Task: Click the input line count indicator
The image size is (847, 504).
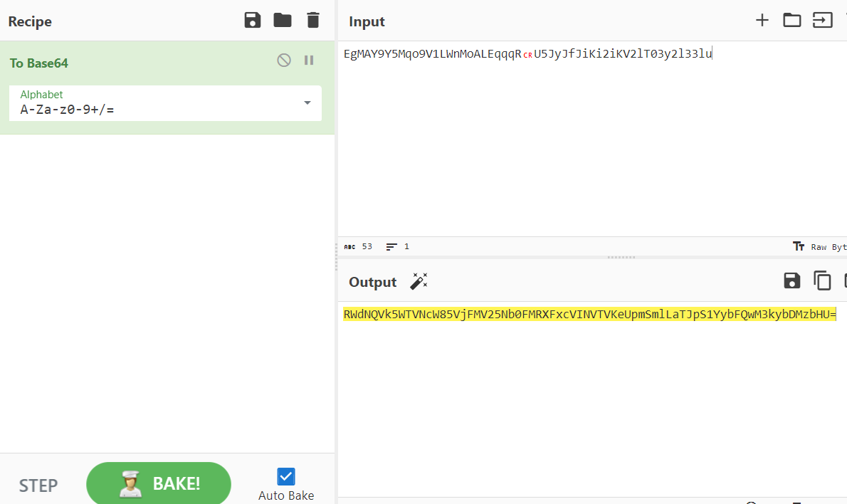Action: click(398, 247)
